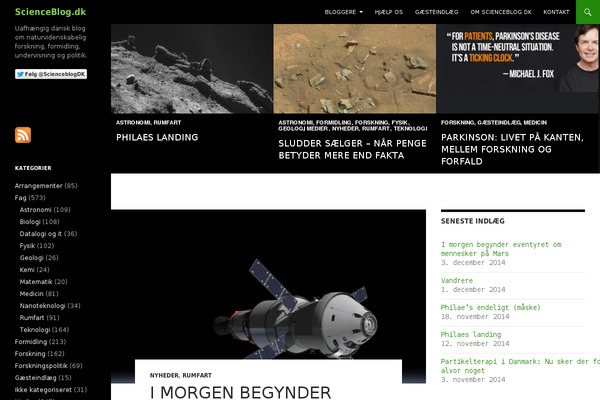Open Matematik category
600x400 pixels.
(x=36, y=282)
